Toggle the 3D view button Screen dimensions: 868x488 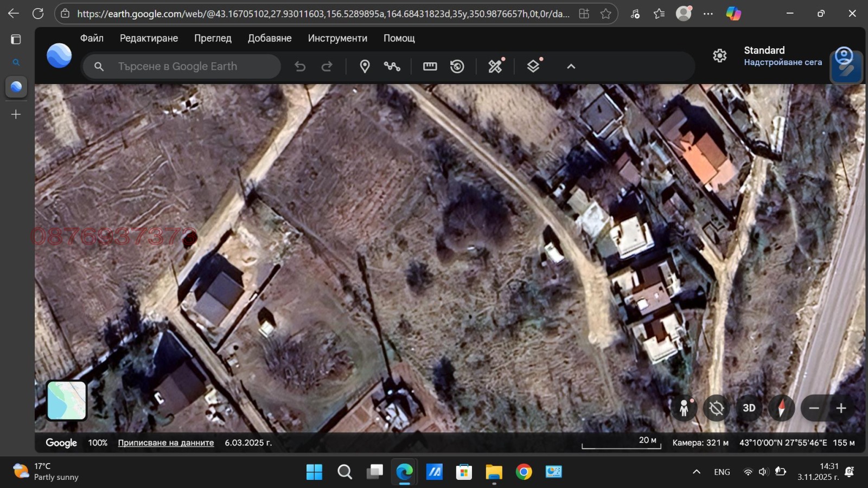[749, 408]
